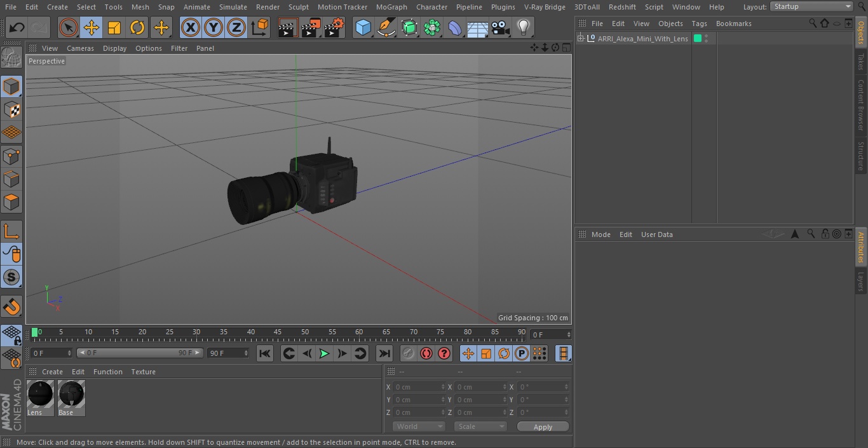The width and height of the screenshot is (868, 448).
Task: Open the material manager Texture menu
Action: tap(143, 372)
